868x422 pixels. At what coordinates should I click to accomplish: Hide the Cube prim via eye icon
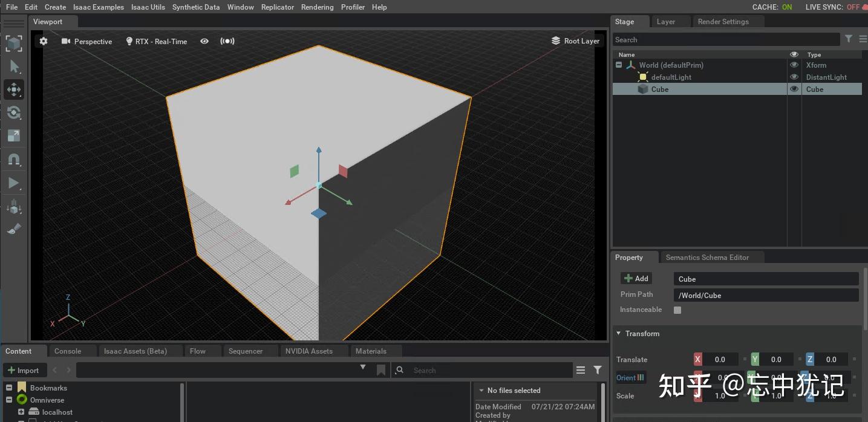click(794, 89)
